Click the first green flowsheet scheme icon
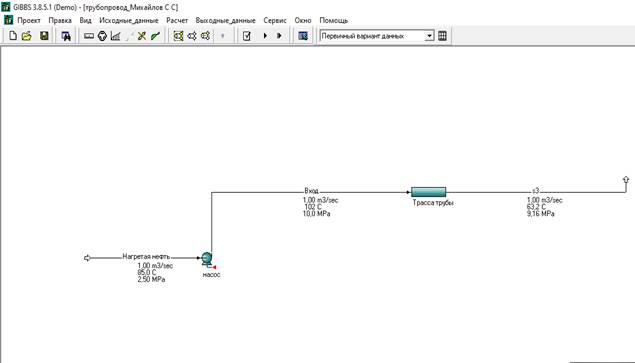The height and width of the screenshot is (363, 635). point(178,36)
